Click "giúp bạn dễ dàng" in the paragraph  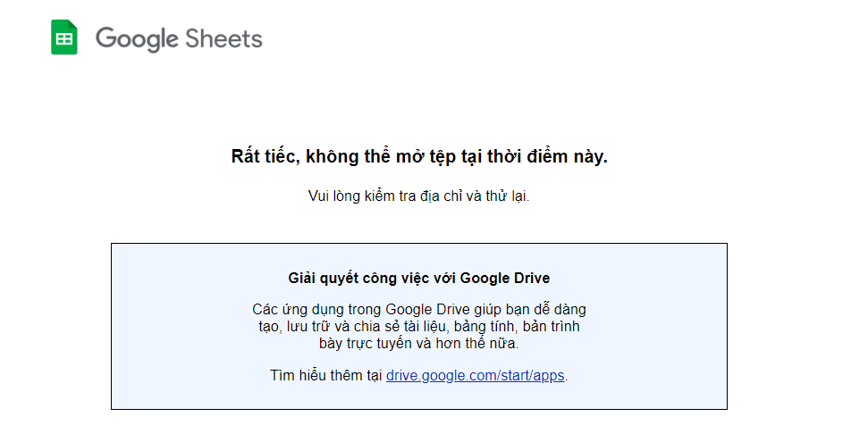(x=527, y=310)
